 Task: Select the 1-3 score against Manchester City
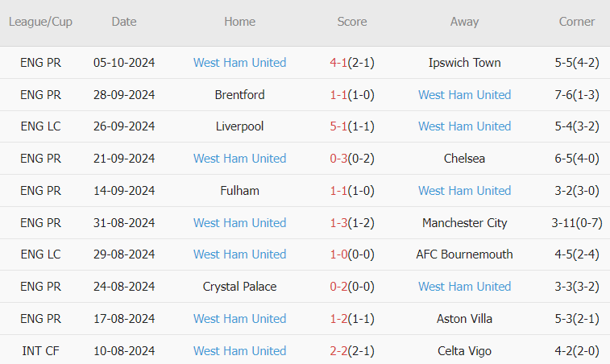click(x=338, y=223)
